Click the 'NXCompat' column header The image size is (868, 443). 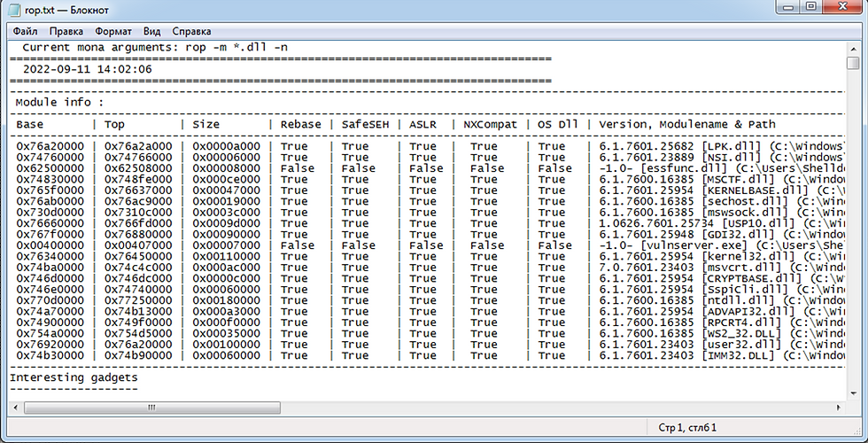[x=490, y=125]
